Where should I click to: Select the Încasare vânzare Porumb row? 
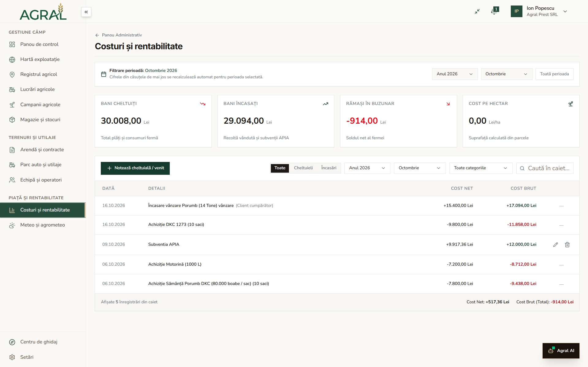tap(337, 206)
